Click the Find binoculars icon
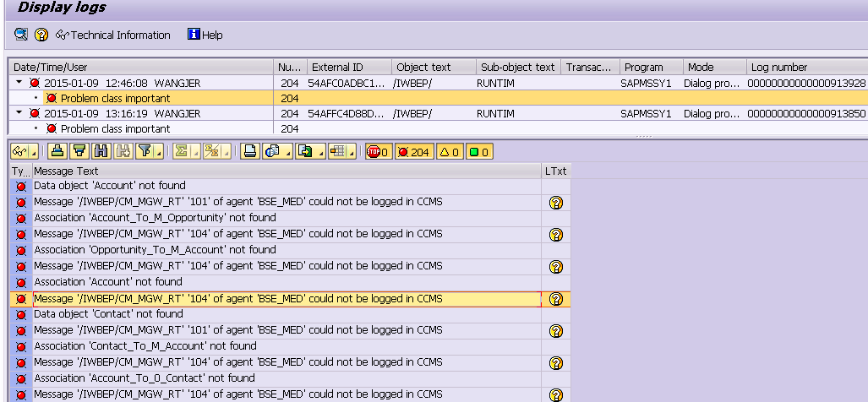 (101, 151)
